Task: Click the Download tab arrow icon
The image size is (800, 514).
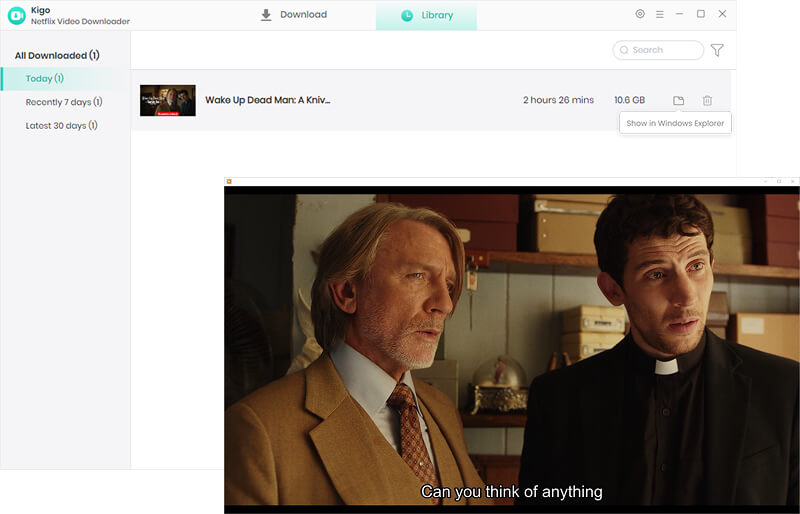Action: [x=266, y=15]
